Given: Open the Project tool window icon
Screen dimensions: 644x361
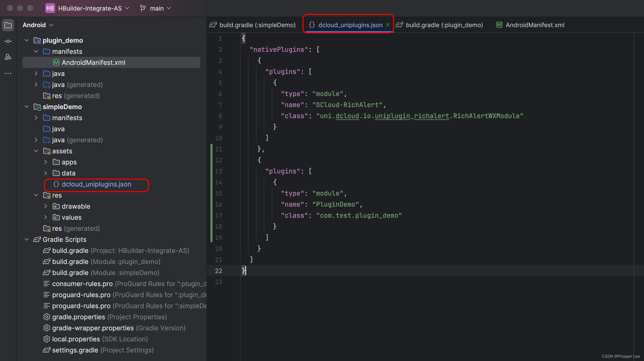Looking at the screenshot, I should [x=8, y=25].
